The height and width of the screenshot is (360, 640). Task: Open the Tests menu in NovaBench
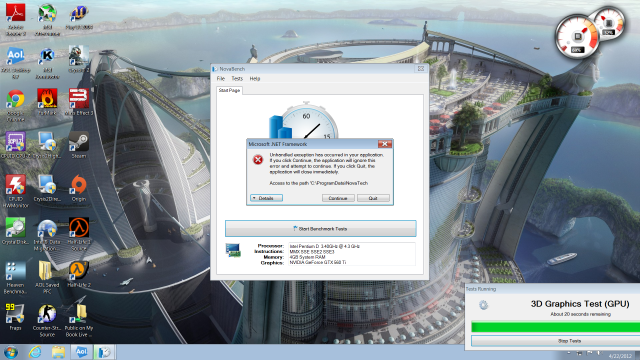click(237, 78)
